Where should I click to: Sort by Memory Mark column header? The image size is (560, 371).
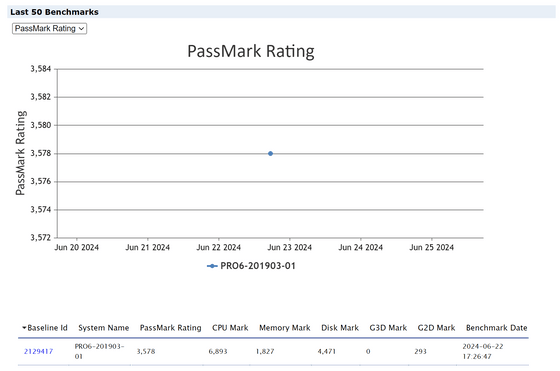[285, 328]
